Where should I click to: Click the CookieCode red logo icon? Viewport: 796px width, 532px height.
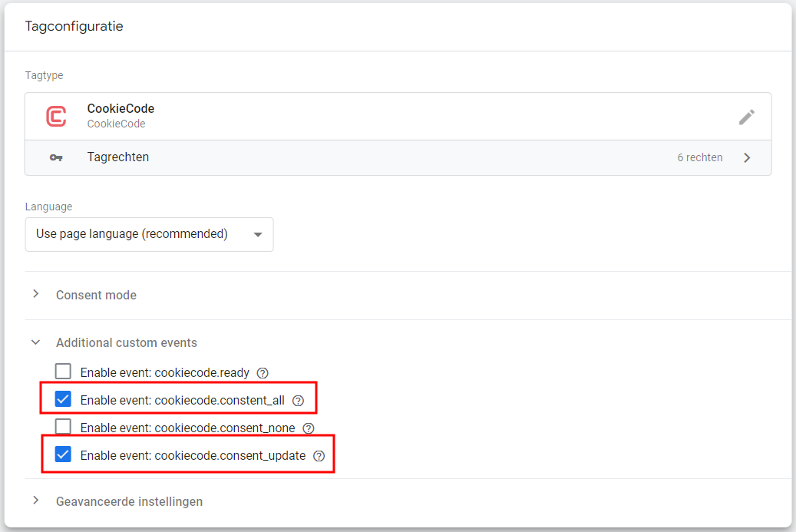(56, 116)
